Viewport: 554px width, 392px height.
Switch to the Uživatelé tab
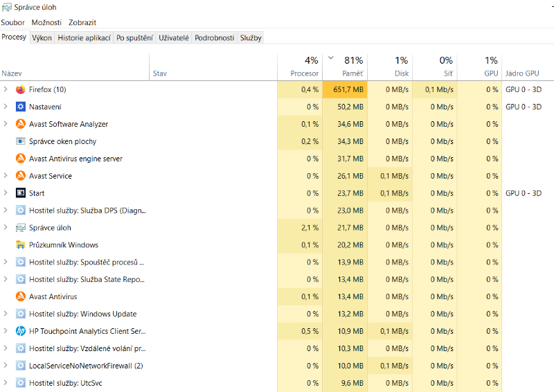[174, 38]
